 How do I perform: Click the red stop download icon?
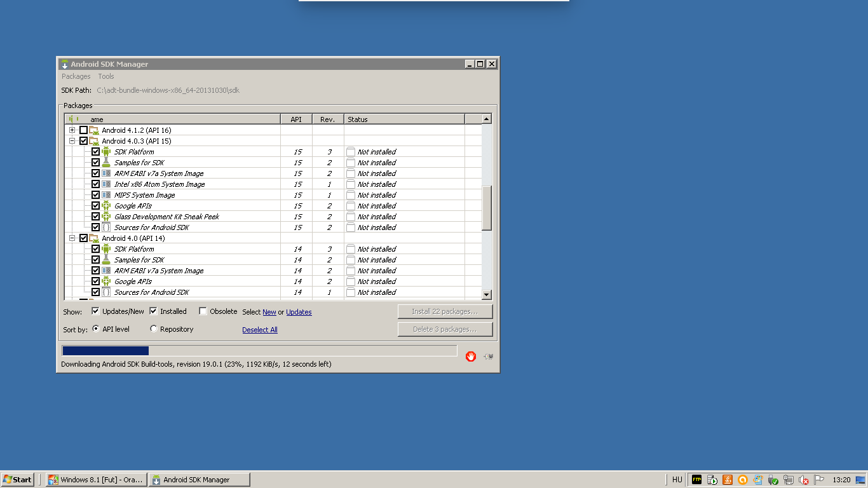click(x=470, y=356)
